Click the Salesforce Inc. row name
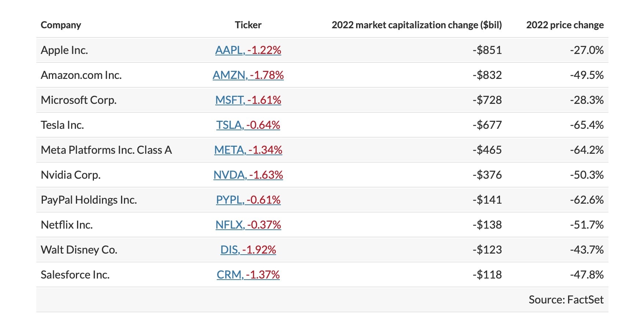 click(75, 274)
